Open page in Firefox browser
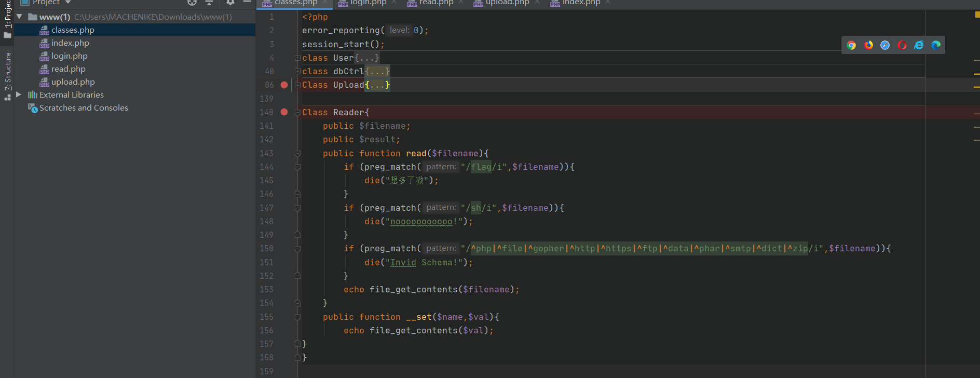 (x=868, y=45)
